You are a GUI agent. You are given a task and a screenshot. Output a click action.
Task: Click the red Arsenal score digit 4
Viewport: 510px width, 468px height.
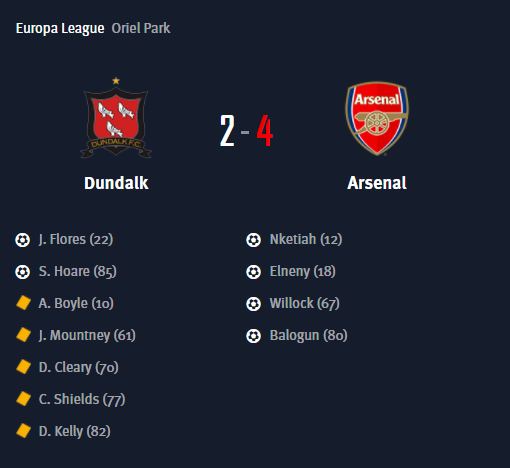point(265,131)
